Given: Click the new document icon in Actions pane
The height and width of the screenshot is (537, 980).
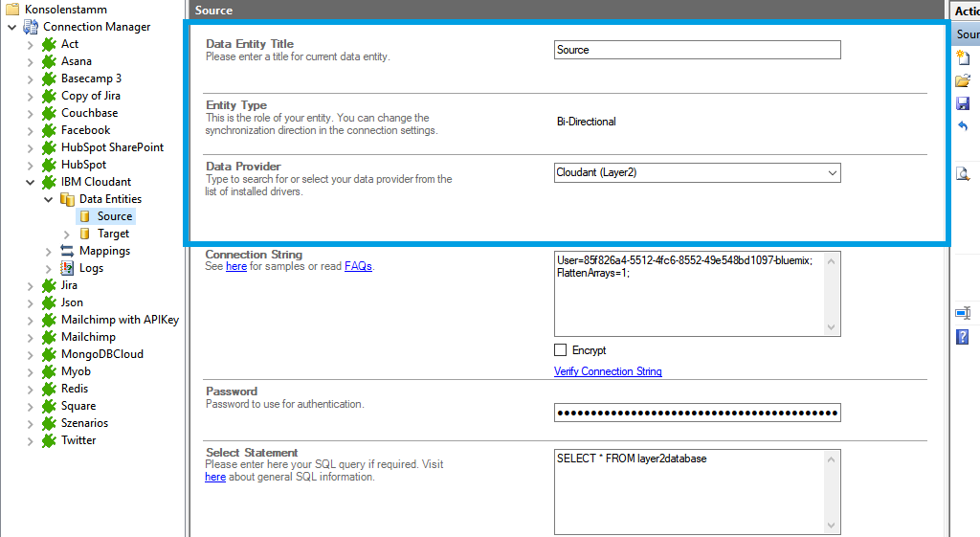Looking at the screenshot, I should 963,57.
